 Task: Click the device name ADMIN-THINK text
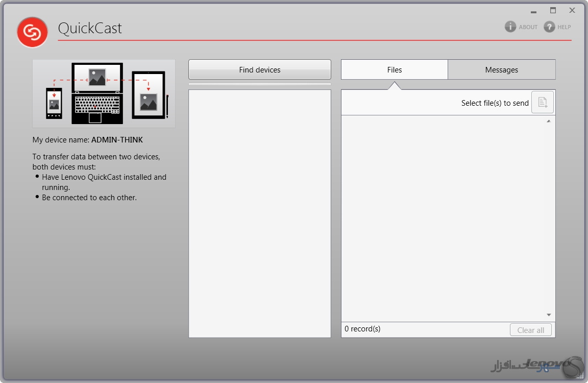(117, 139)
